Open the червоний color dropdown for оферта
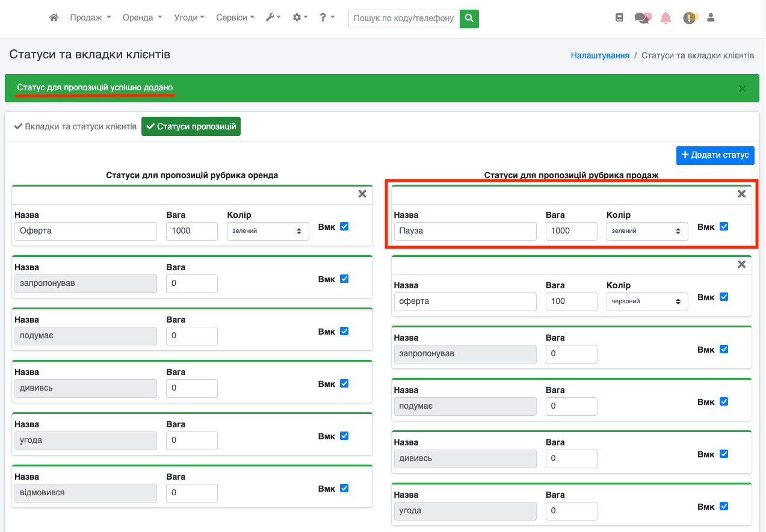Image resolution: width=766 pixels, height=532 pixels. tap(647, 302)
